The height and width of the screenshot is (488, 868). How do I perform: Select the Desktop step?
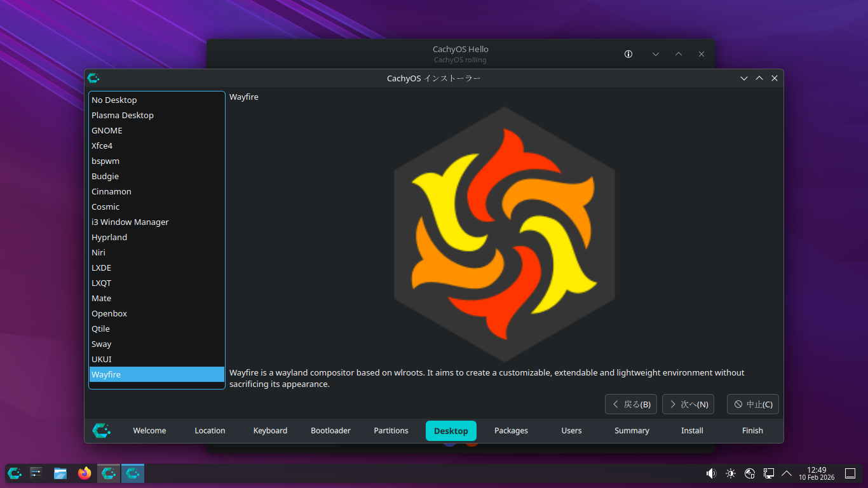pyautogui.click(x=451, y=431)
